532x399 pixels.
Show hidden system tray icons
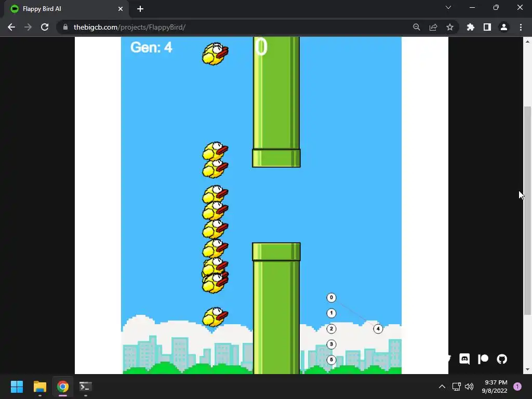click(x=442, y=387)
